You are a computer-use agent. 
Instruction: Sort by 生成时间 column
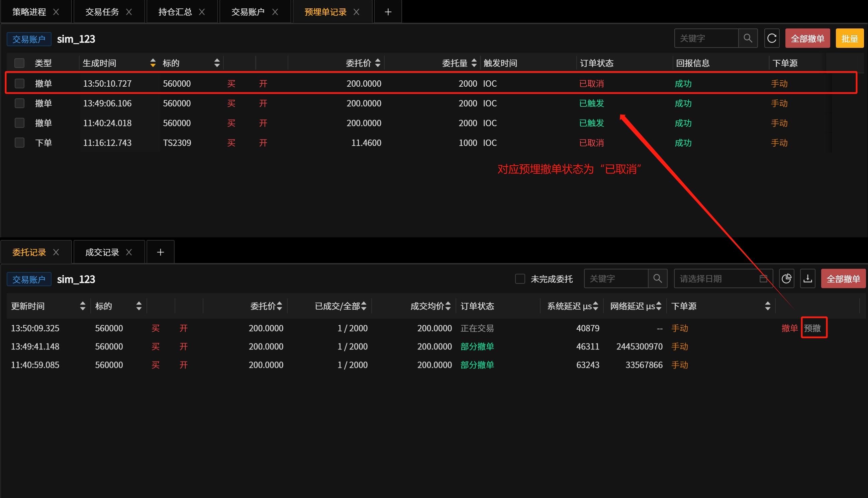tap(153, 63)
